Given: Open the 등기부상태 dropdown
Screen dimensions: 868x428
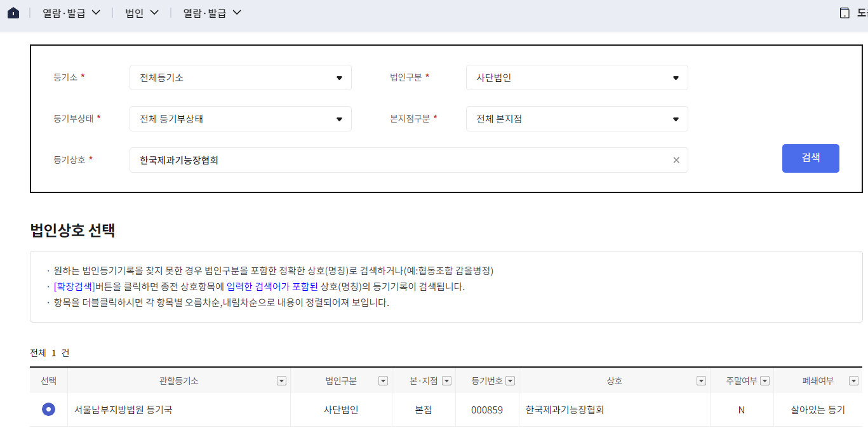Looking at the screenshot, I should [x=241, y=119].
